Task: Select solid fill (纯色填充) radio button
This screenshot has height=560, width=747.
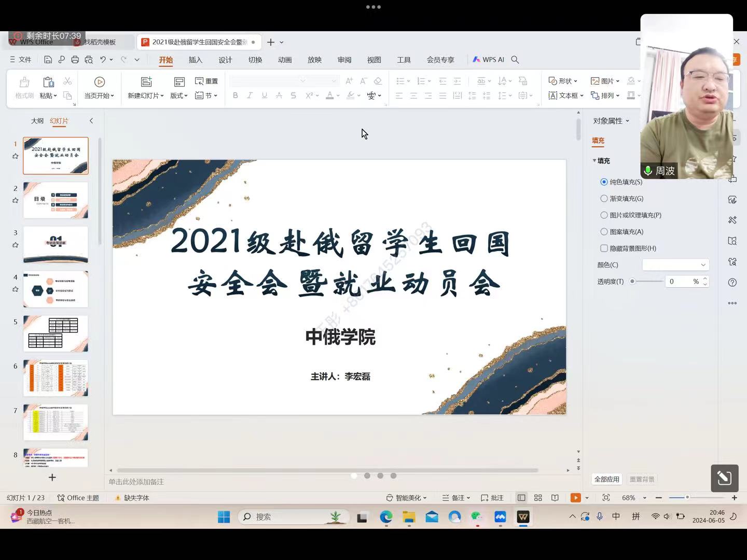Action: point(604,182)
